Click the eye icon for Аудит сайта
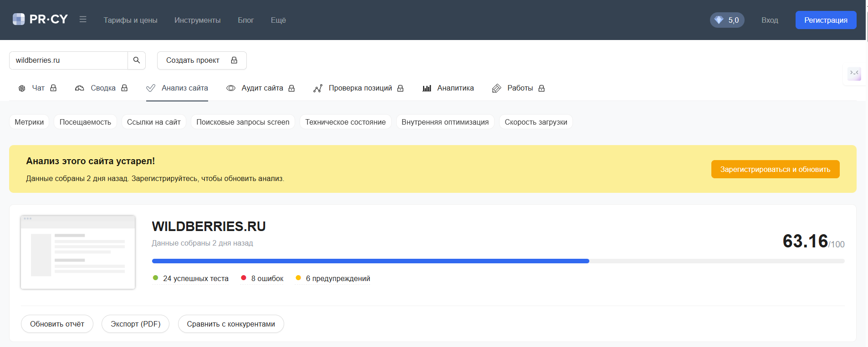This screenshot has width=868, height=347. [x=231, y=88]
